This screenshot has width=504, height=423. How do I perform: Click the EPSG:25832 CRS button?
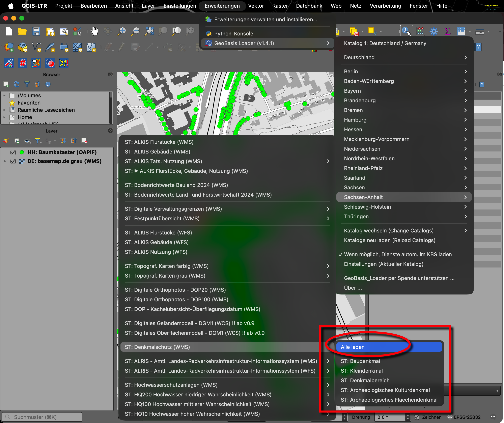tap(464, 417)
